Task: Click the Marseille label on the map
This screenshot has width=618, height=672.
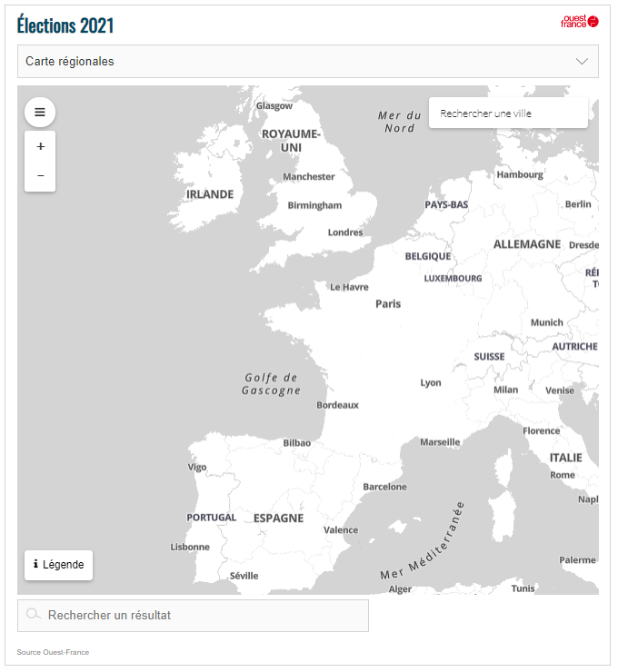Action: click(x=440, y=442)
